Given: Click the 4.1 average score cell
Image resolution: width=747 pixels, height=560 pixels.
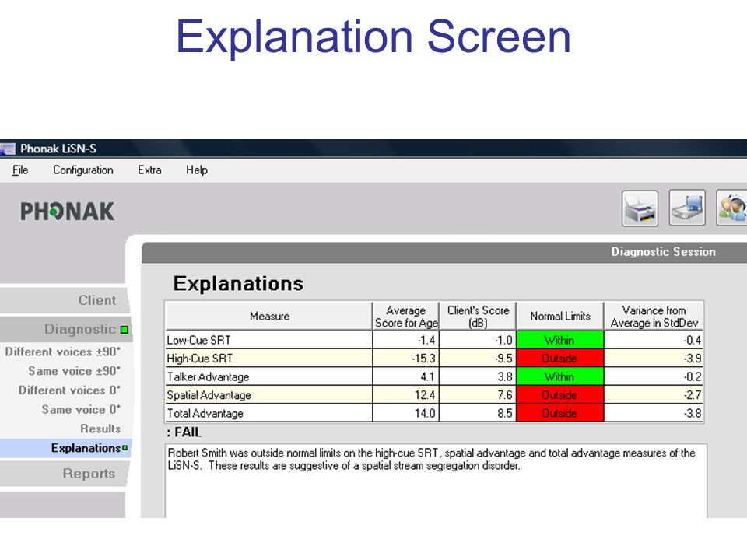Looking at the screenshot, I should (x=405, y=376).
